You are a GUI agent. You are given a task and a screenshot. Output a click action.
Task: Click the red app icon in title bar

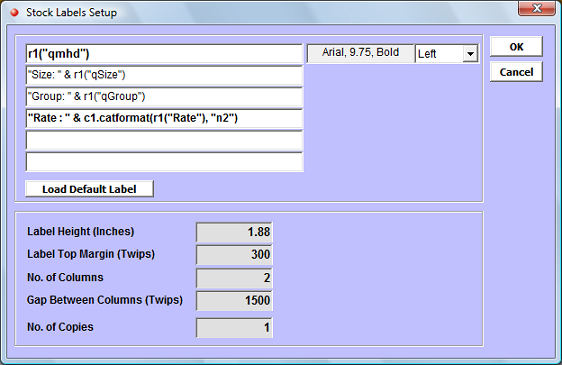click(15, 13)
